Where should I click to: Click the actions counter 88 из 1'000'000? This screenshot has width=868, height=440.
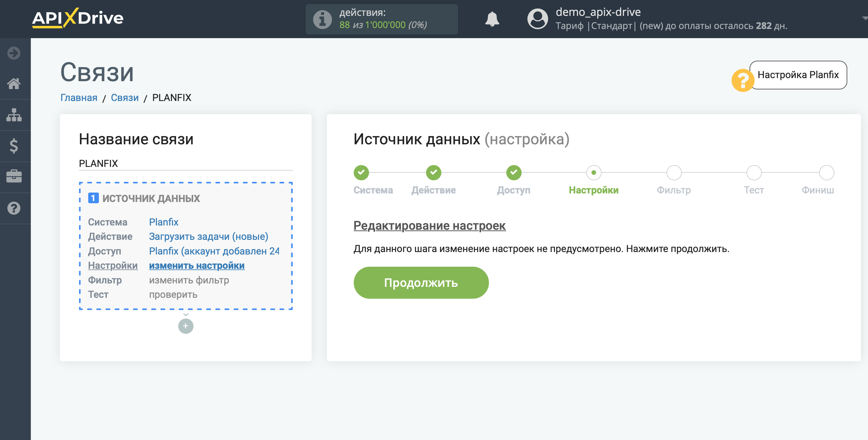pyautogui.click(x=383, y=25)
